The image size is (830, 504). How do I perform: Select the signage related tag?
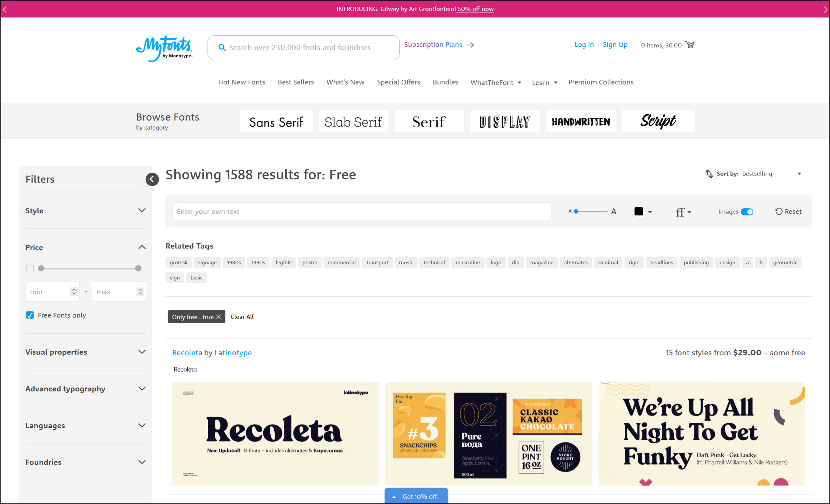[207, 262]
